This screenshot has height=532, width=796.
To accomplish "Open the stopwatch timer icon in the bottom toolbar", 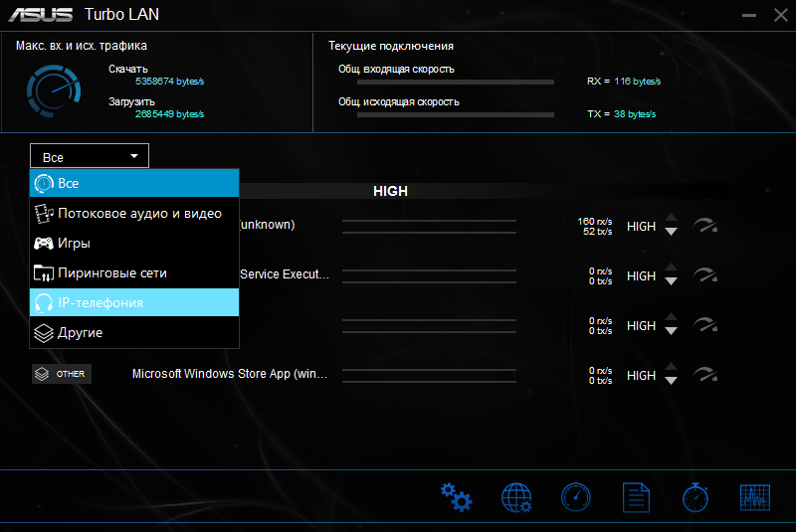I will pos(696,497).
